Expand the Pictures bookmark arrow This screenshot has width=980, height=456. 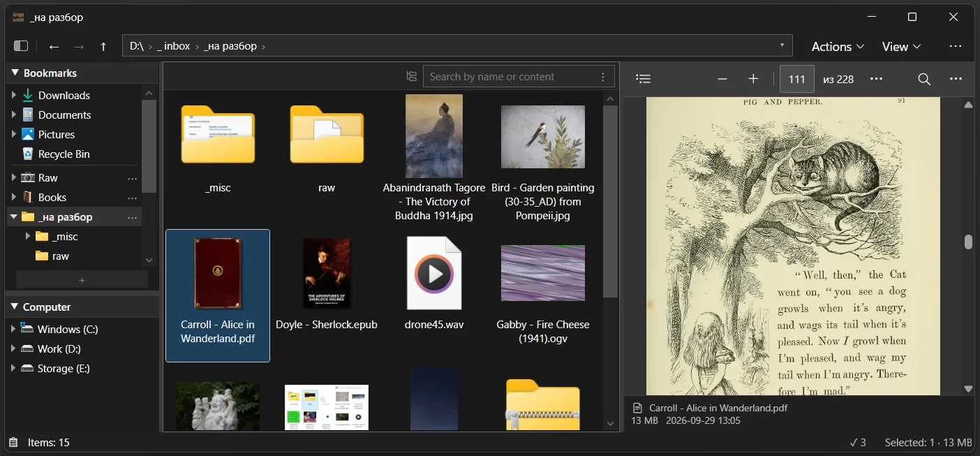point(14,134)
